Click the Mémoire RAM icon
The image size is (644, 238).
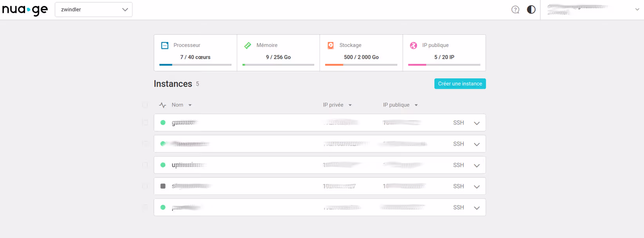tap(248, 45)
